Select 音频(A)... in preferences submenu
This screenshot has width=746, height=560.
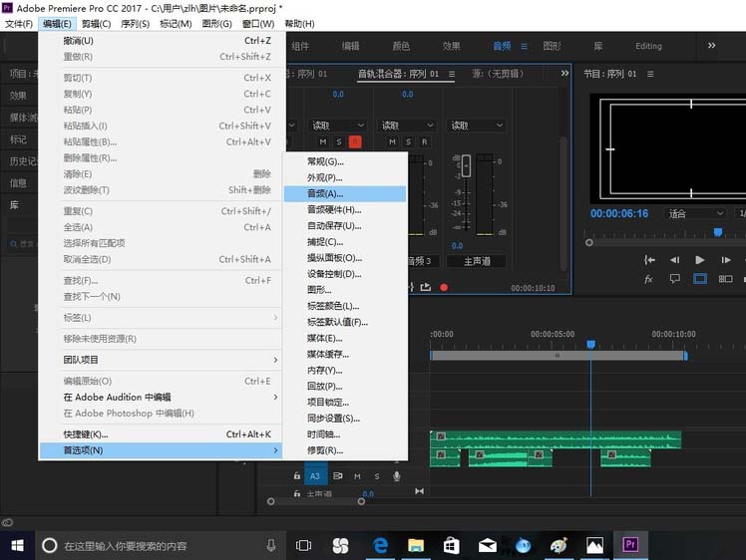(345, 193)
